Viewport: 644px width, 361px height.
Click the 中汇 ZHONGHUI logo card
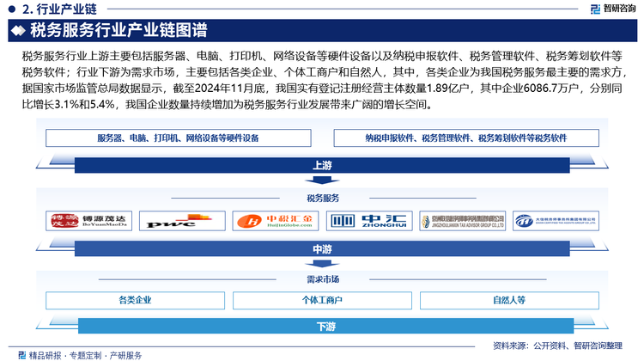click(x=369, y=221)
